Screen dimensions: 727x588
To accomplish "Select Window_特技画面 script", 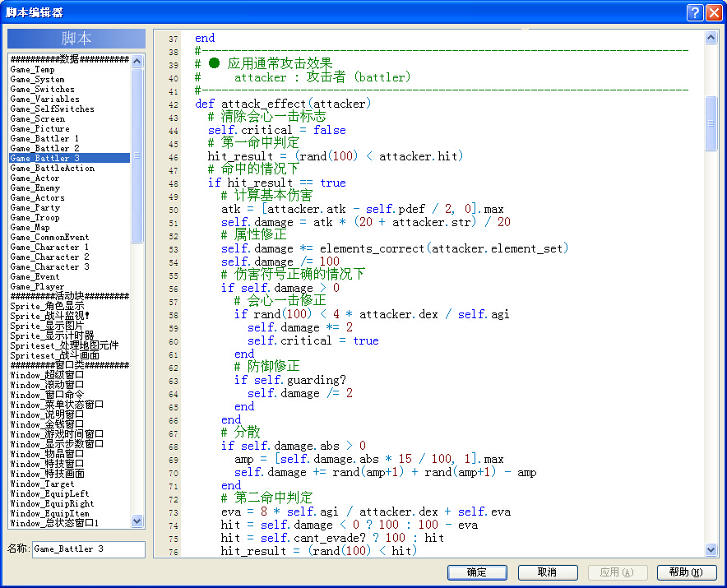I will coord(70,474).
